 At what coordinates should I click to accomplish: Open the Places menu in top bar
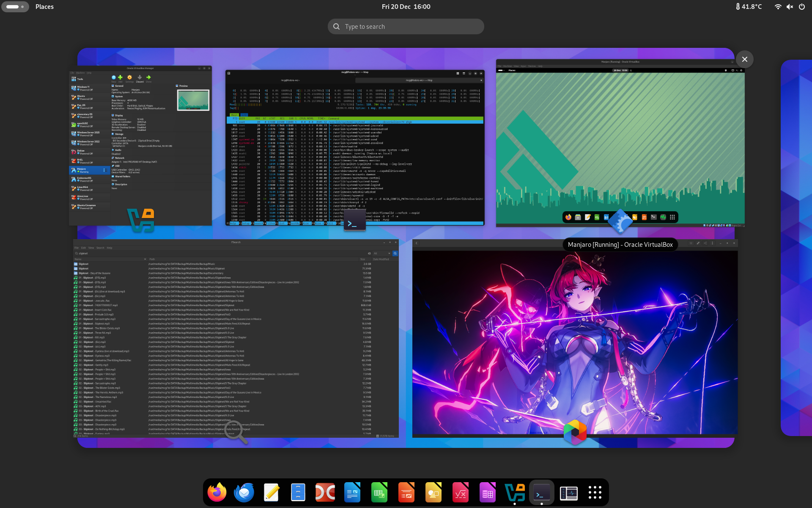[44, 7]
